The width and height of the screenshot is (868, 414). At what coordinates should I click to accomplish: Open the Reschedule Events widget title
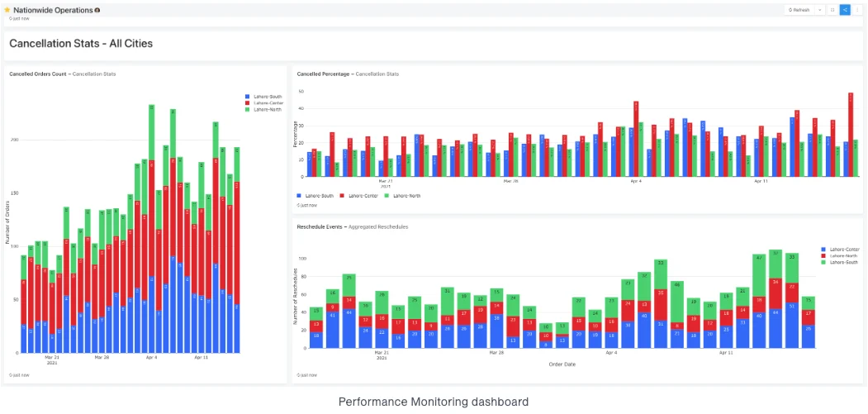320,226
